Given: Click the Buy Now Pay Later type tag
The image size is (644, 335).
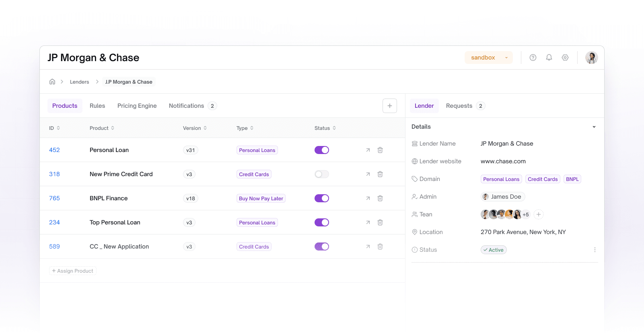Looking at the screenshot, I should (x=261, y=198).
